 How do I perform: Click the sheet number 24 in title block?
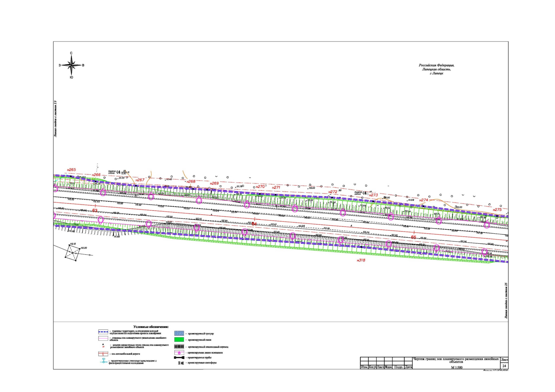[x=504, y=366]
